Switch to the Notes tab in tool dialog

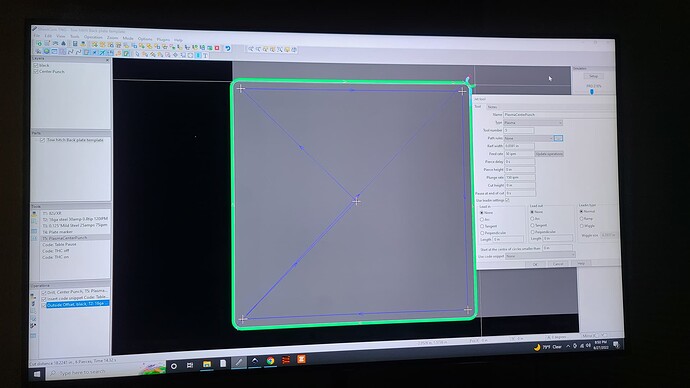coord(492,107)
